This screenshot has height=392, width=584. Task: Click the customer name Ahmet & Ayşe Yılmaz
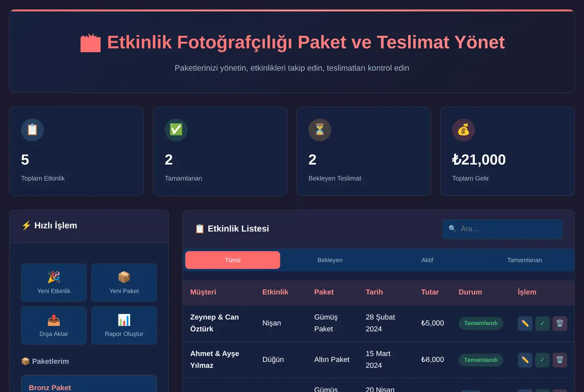point(215,359)
